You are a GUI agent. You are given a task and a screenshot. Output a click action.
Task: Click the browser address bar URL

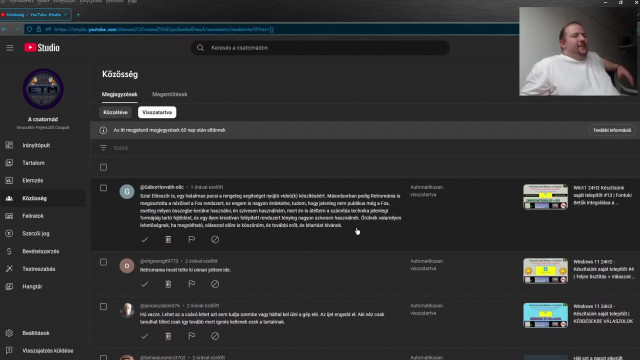click(x=163, y=29)
